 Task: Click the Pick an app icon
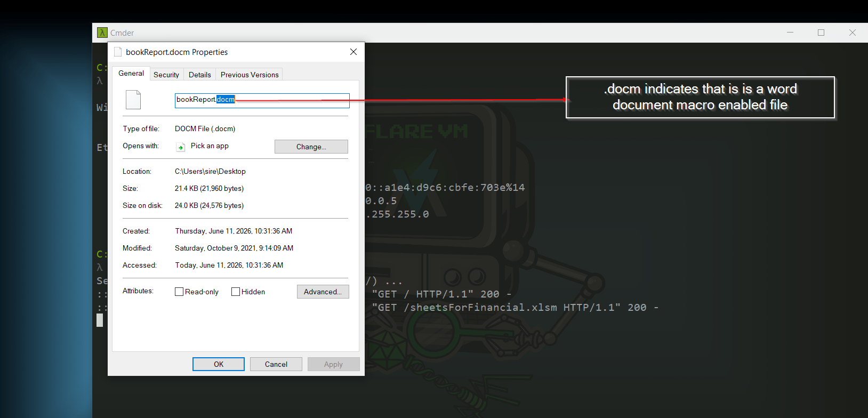pos(181,147)
